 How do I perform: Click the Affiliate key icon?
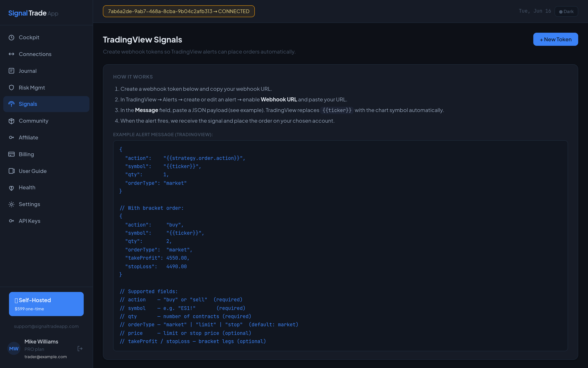pyautogui.click(x=11, y=138)
